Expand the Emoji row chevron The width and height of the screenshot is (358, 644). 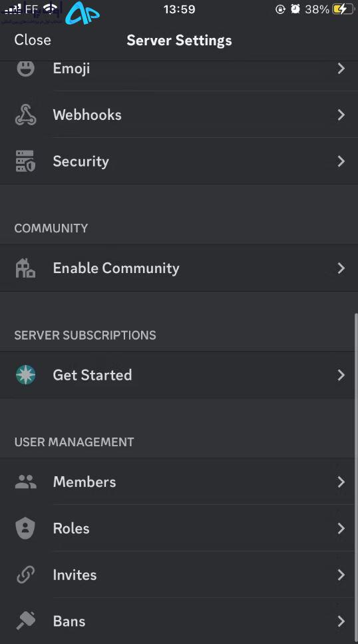(x=341, y=68)
